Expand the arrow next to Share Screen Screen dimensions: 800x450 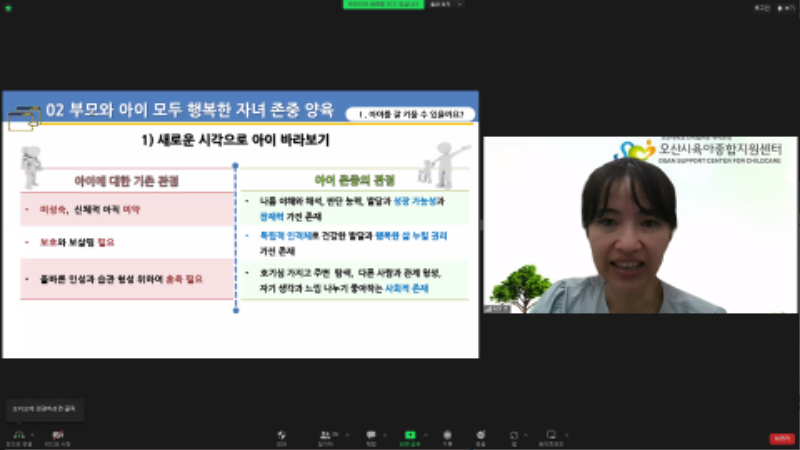[423, 433]
